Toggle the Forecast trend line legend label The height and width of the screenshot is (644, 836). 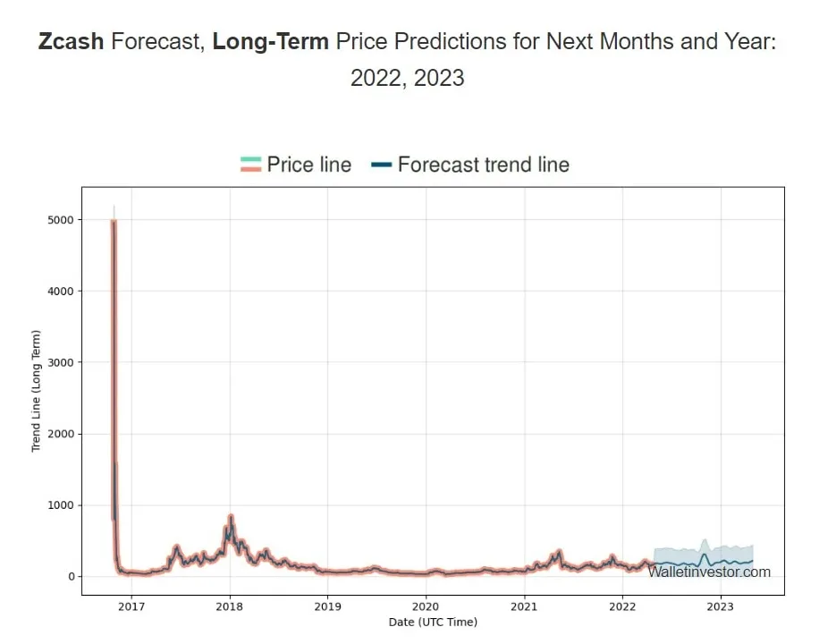[x=483, y=165]
